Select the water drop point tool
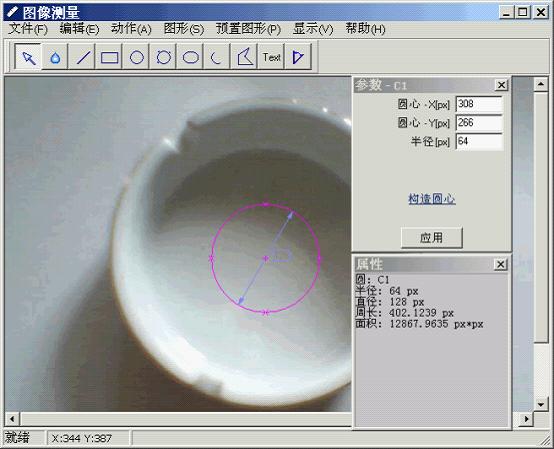 click(55, 57)
